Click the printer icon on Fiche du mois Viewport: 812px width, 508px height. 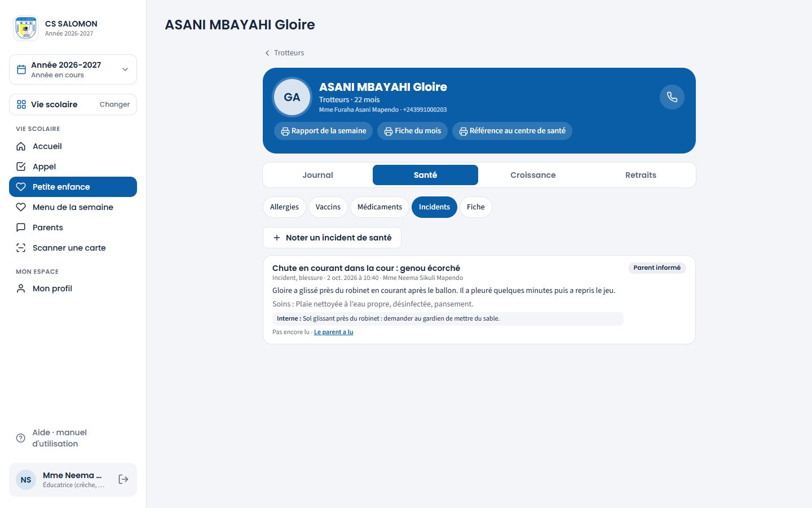click(389, 131)
